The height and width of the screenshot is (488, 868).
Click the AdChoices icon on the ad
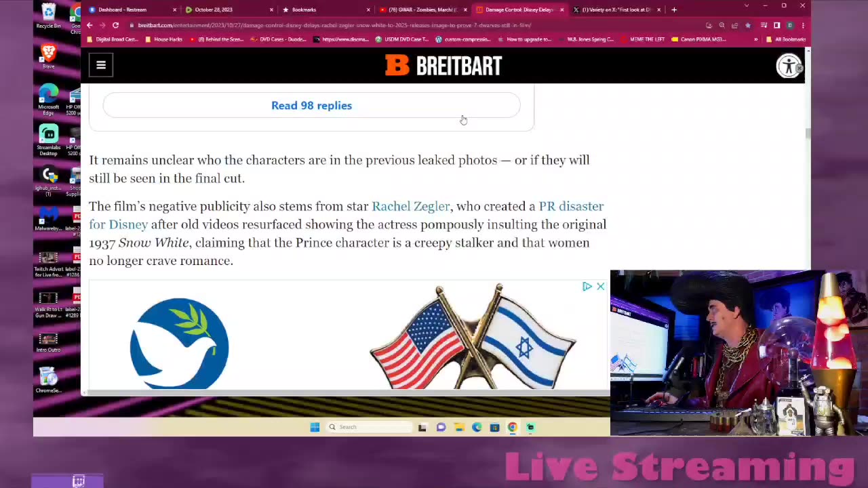(x=587, y=287)
